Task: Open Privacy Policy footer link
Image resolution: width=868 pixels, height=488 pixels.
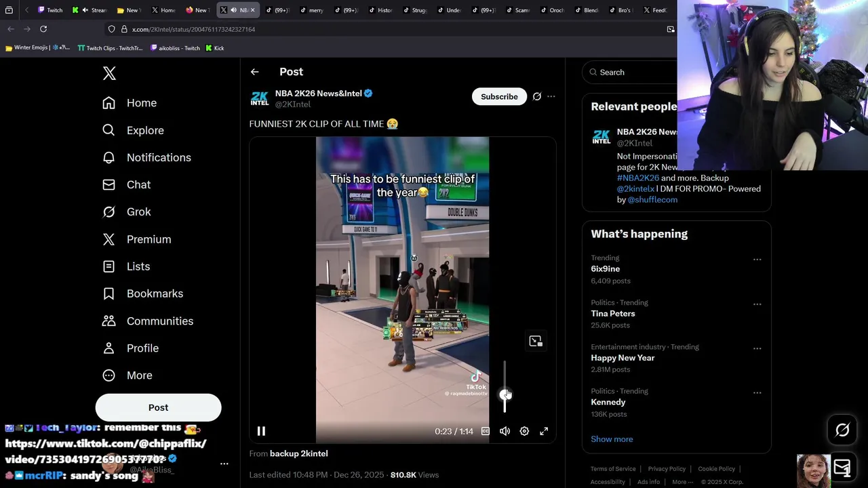Action: [x=667, y=469]
